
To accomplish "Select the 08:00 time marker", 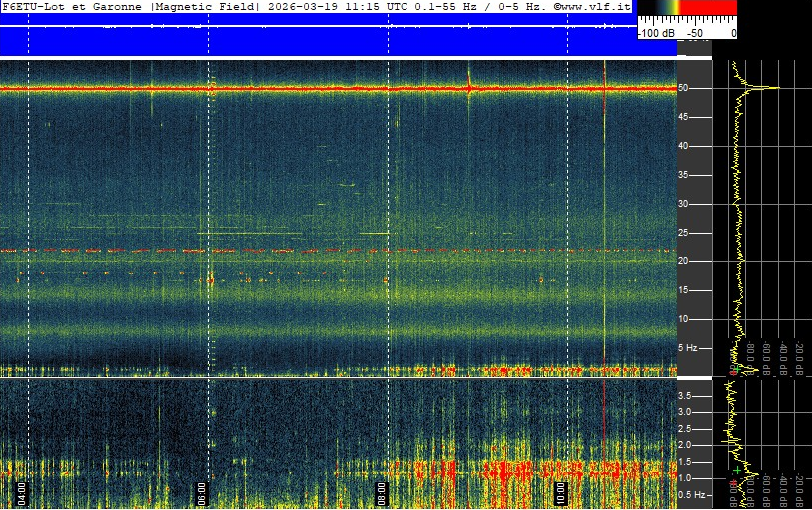I will pyautogui.click(x=382, y=491).
